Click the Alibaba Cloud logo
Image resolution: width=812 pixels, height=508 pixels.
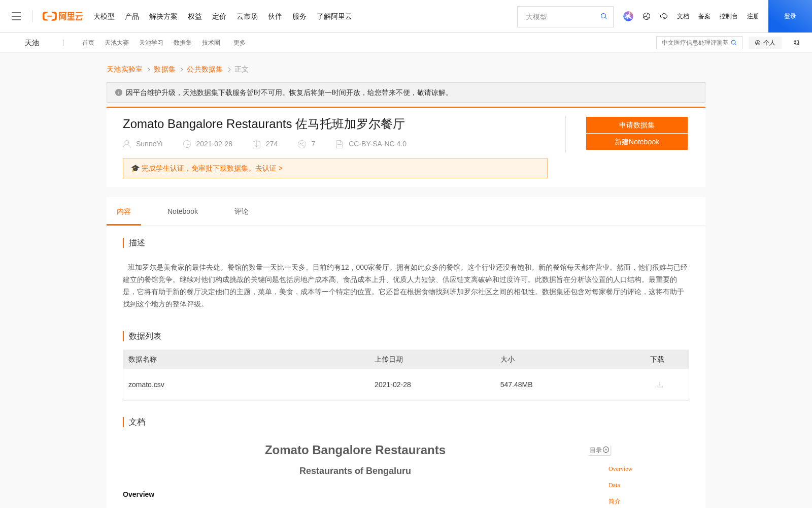click(x=62, y=16)
